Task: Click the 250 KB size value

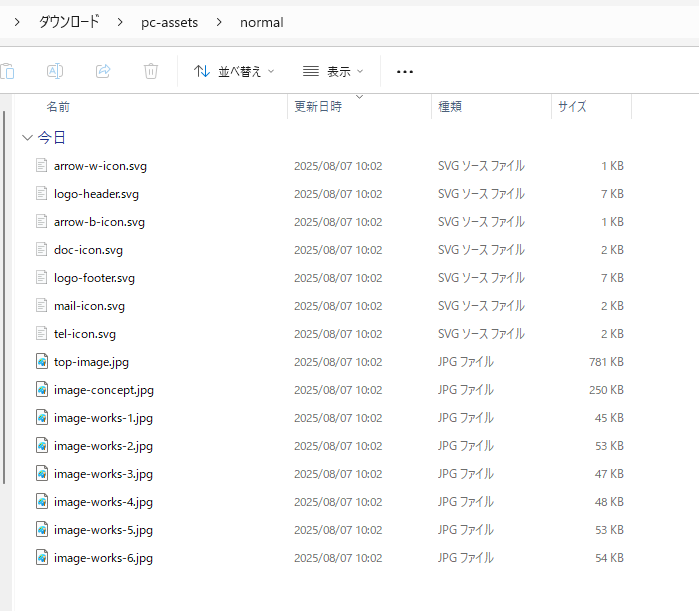Action: (x=606, y=390)
